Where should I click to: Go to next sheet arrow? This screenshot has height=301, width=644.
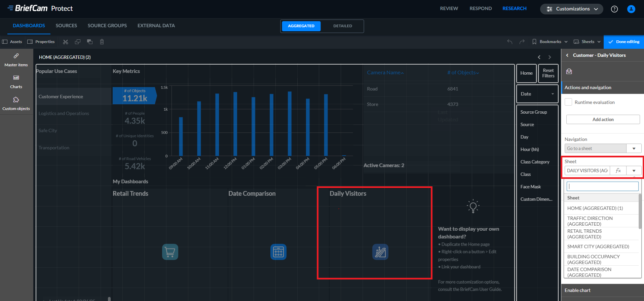pos(550,57)
